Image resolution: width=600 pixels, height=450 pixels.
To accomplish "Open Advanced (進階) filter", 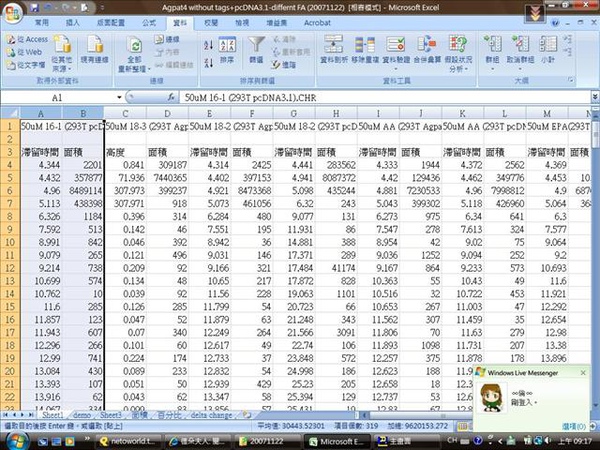I will tap(284, 65).
